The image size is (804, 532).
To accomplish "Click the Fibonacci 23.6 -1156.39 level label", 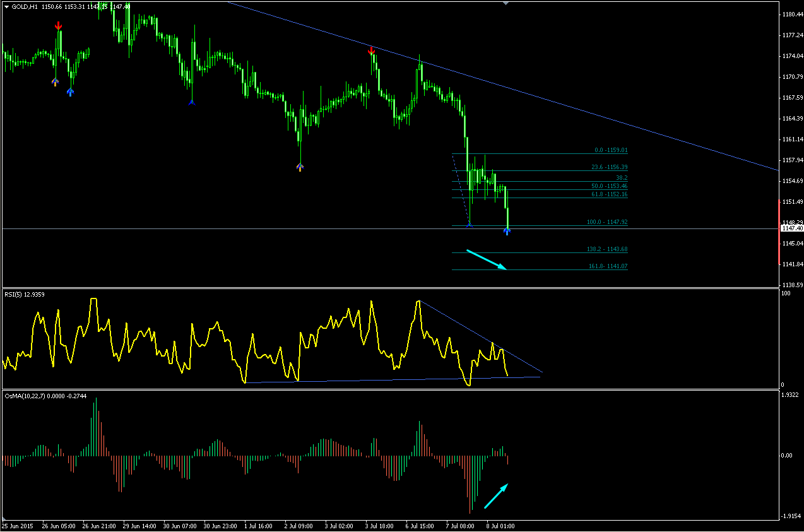I will click(609, 167).
